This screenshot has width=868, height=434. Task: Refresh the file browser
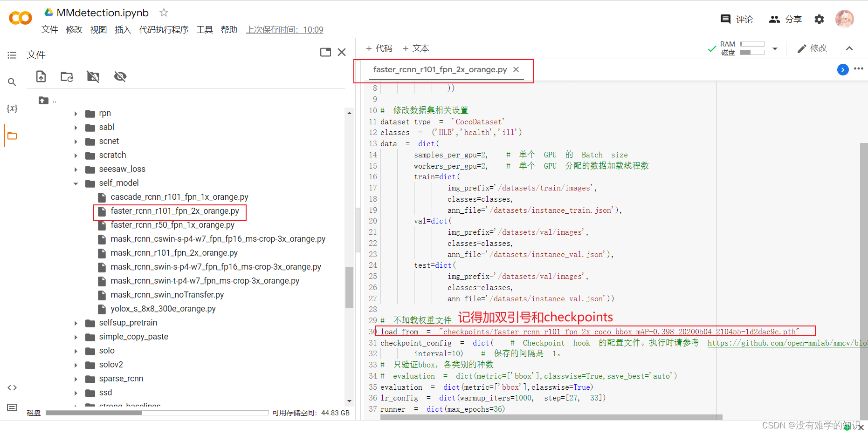pos(67,76)
